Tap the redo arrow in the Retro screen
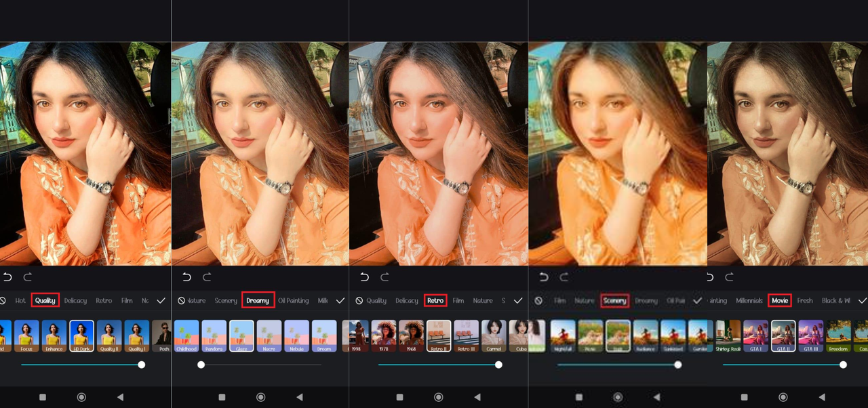Image resolution: width=868 pixels, height=408 pixels. coord(384,277)
